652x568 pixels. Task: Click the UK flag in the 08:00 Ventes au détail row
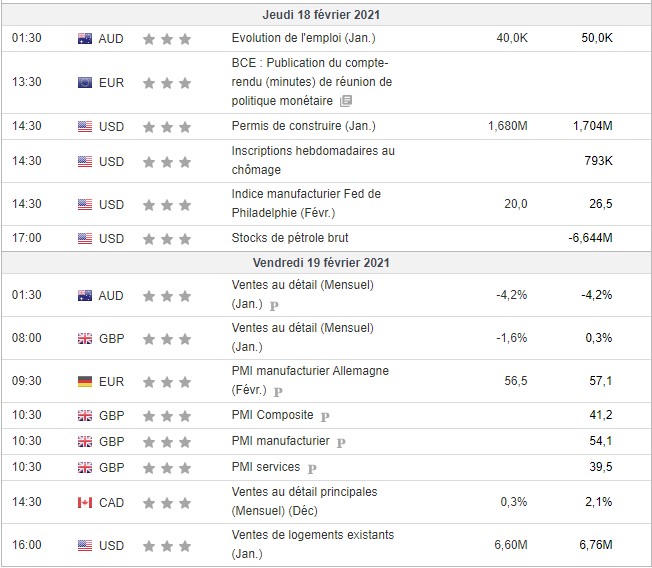tap(85, 338)
